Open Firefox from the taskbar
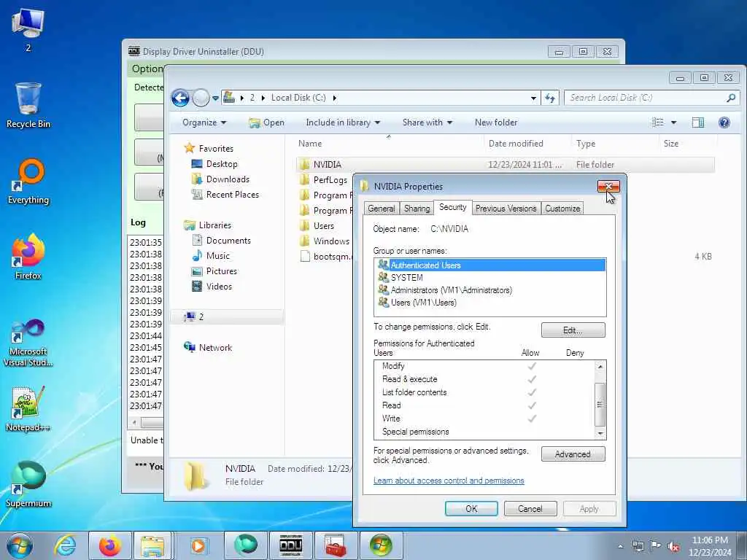The width and height of the screenshot is (747, 560). click(x=109, y=545)
